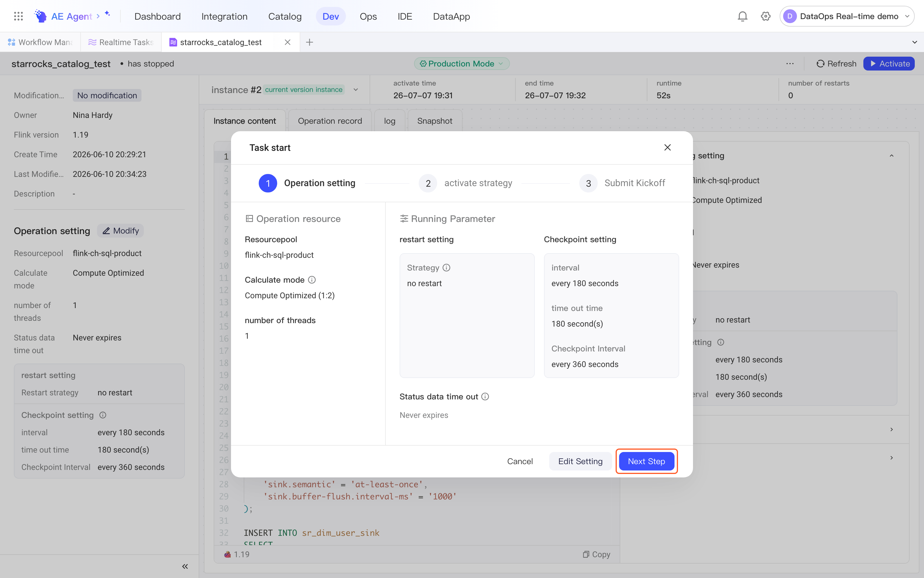The height and width of the screenshot is (578, 924).
Task: Collapse the right panel setting section
Action: (x=892, y=155)
